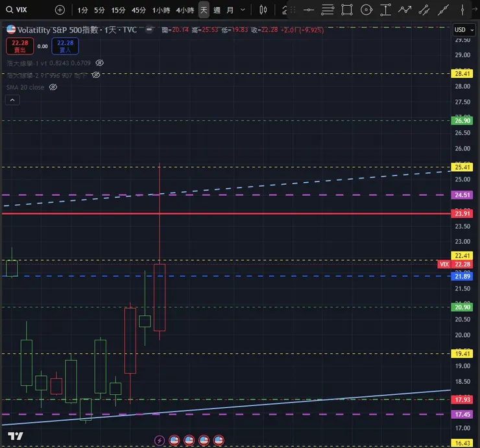Image resolution: width=480 pixels, height=448 pixels.
Task: Open the second US flag economic event marker
Action: pyautogui.click(x=189, y=440)
